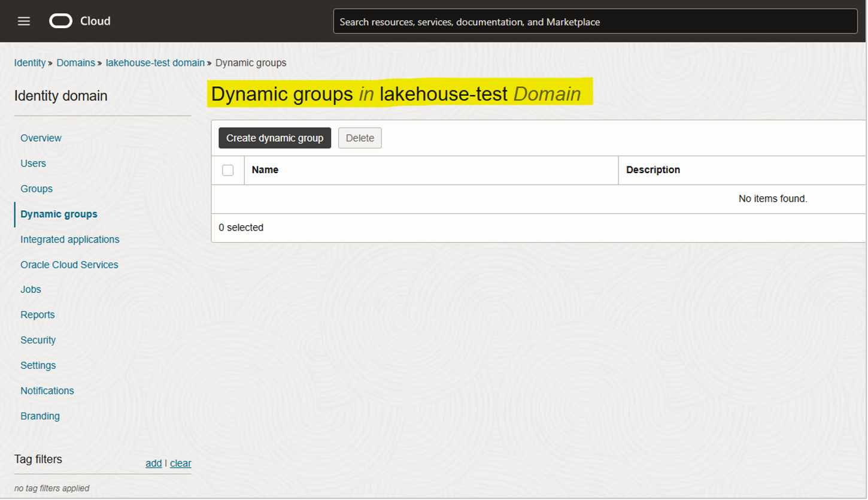Click add to create a tag filter
The width and height of the screenshot is (868, 500).
153,463
